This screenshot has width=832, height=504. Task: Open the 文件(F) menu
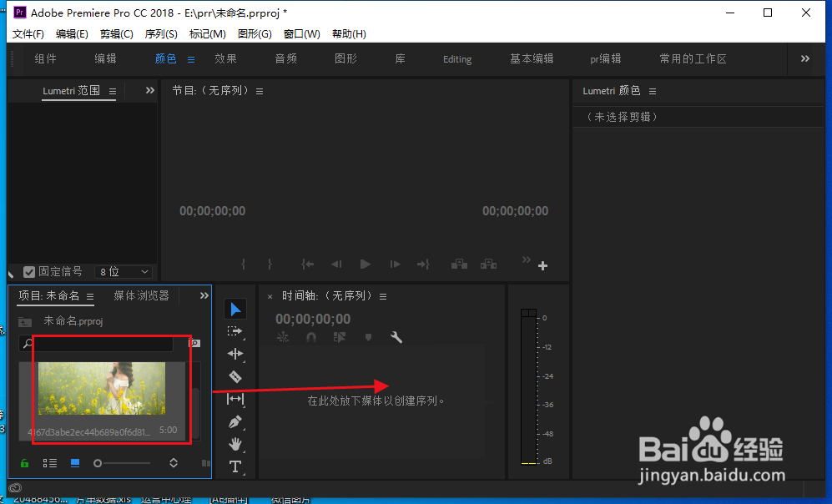(28, 34)
